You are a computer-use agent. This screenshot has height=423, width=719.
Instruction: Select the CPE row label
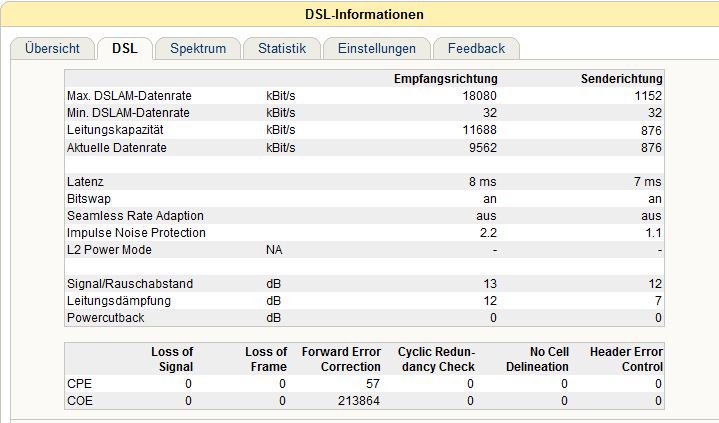tap(80, 383)
